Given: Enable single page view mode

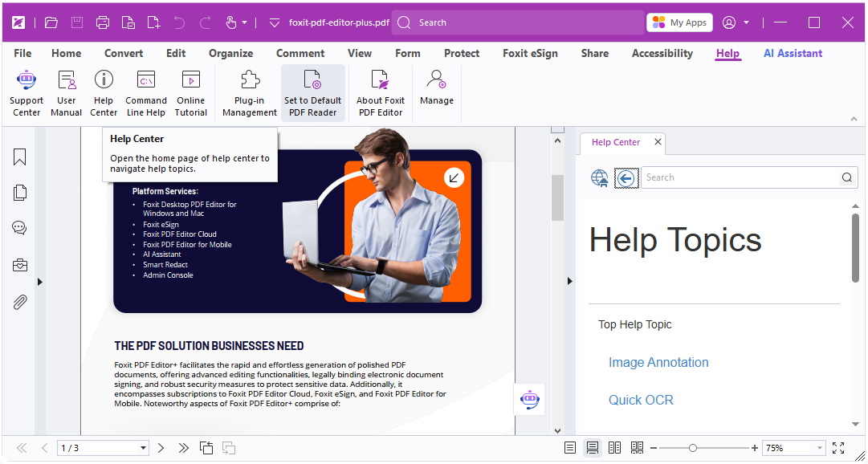Looking at the screenshot, I should (x=570, y=448).
